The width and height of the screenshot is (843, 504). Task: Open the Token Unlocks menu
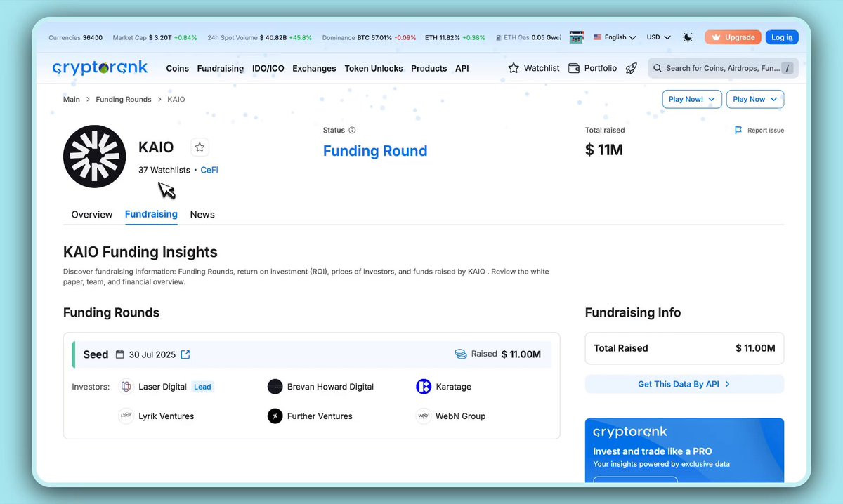[x=374, y=68]
